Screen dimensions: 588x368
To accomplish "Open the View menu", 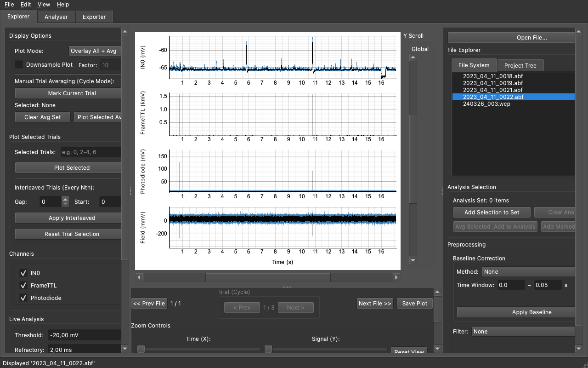I will 44,5.
